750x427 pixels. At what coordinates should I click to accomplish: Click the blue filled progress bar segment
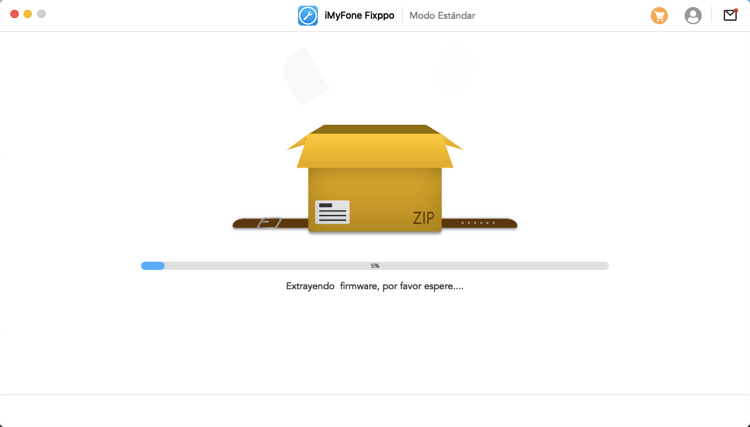tap(153, 266)
